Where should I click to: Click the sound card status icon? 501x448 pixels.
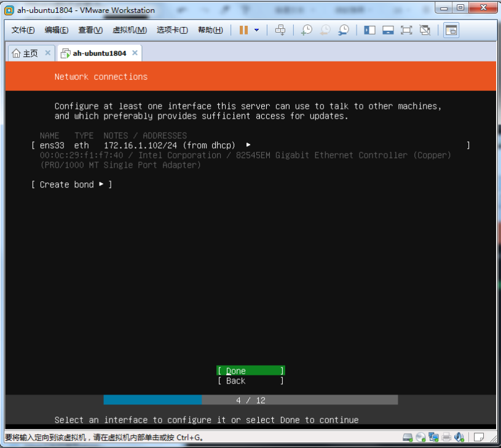[x=460, y=438]
